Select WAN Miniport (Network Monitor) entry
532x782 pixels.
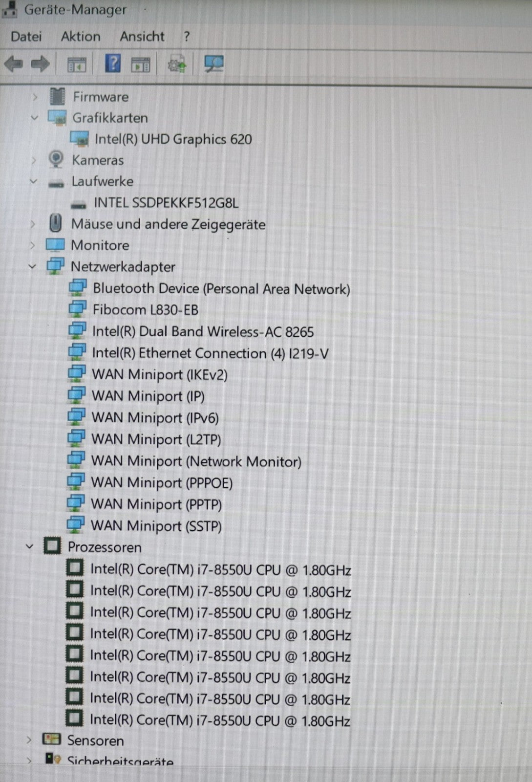point(196,461)
